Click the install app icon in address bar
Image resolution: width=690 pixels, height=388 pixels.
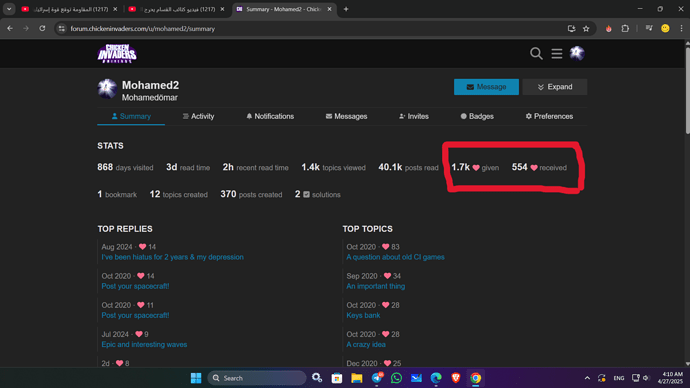click(x=571, y=29)
